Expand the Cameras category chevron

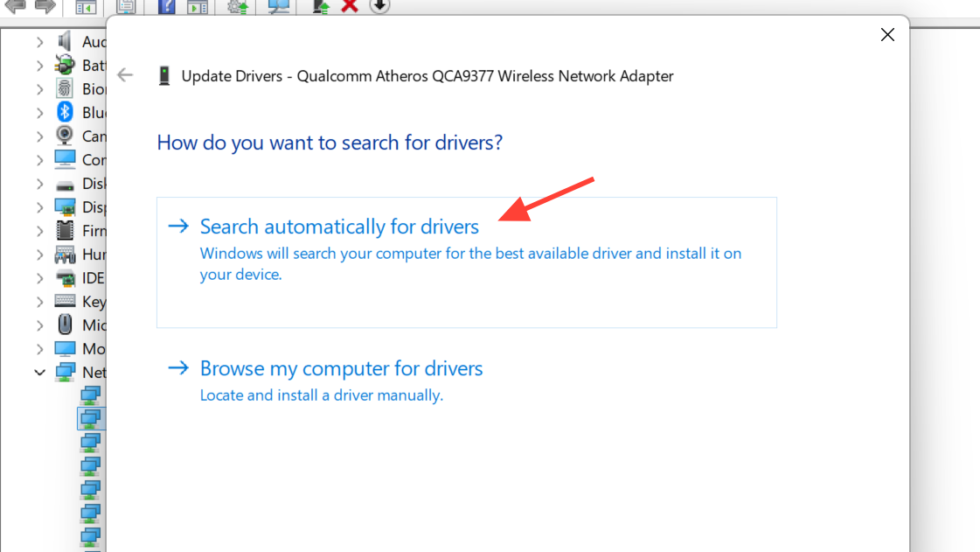coord(39,136)
